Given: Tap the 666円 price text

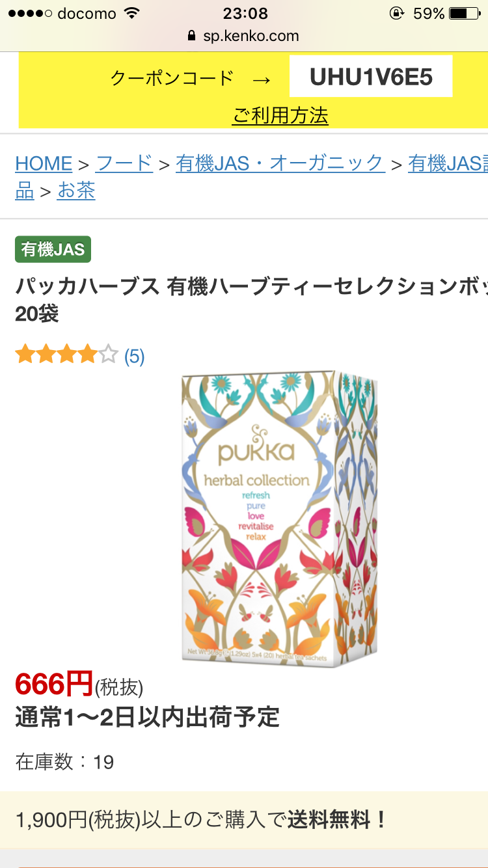Looking at the screenshot, I should pyautogui.click(x=54, y=684).
